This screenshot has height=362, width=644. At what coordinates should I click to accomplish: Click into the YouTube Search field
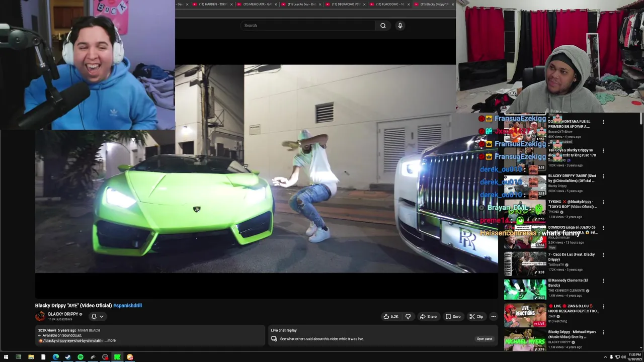pyautogui.click(x=307, y=26)
